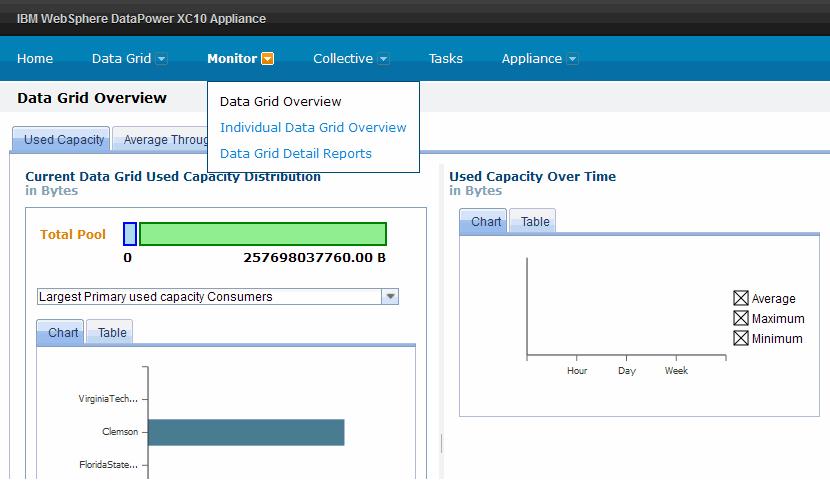The height and width of the screenshot is (481, 830).
Task: Click the blue used portion of Total Pool
Action: tap(130, 234)
